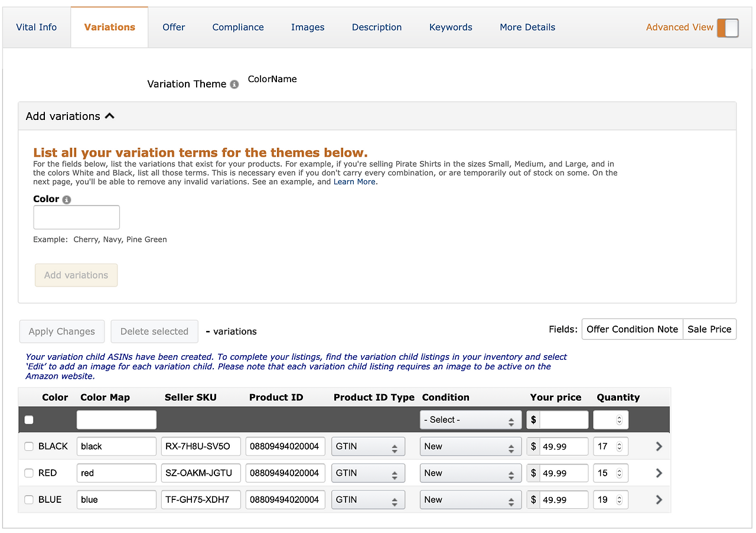This screenshot has width=756, height=533.
Task: Click the 'Product ID Type' column header
Action: (374, 398)
